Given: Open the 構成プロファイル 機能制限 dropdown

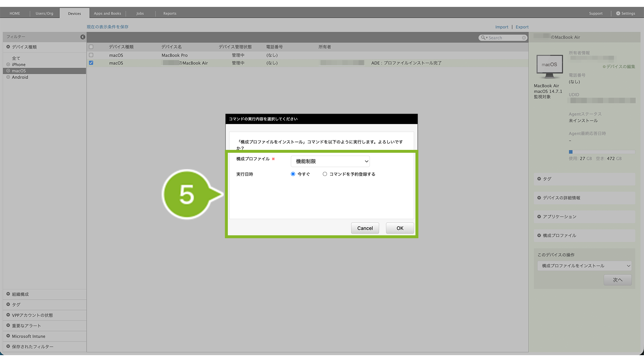Looking at the screenshot, I should pos(330,161).
